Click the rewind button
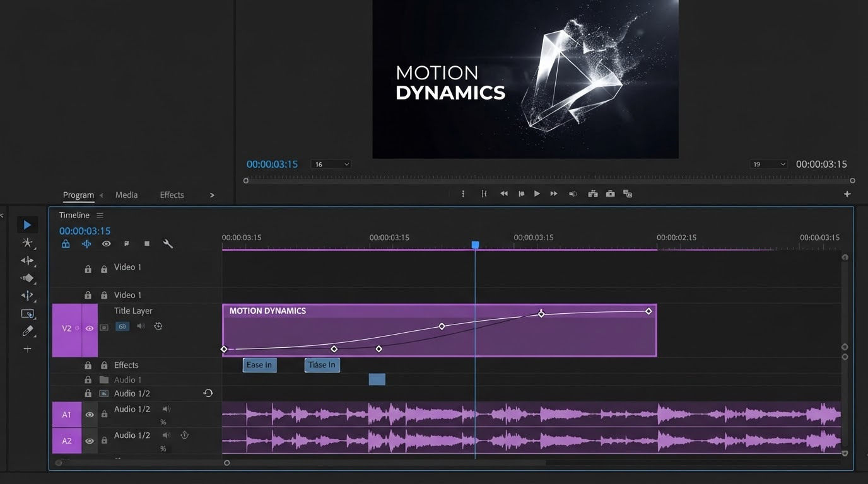 click(x=504, y=194)
